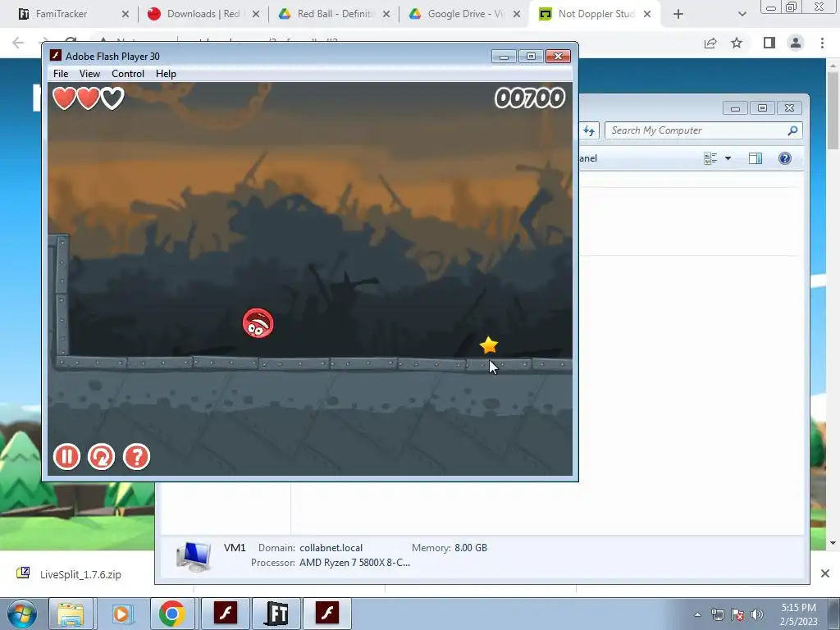Click the red ball character
This screenshot has height=630, width=840.
click(258, 323)
